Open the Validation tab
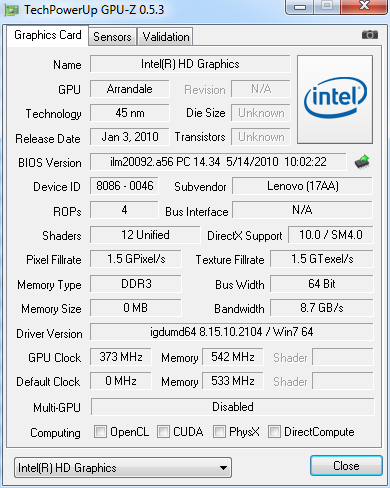The image size is (390, 488). pos(166,37)
